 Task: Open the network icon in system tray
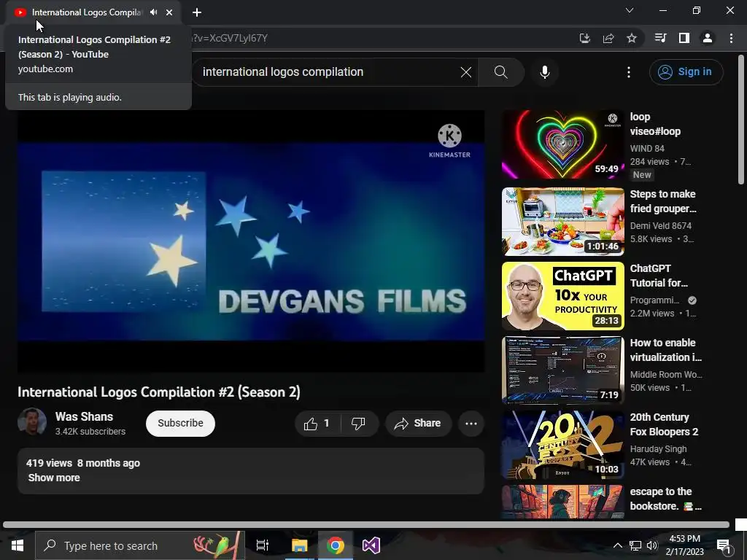pos(635,545)
